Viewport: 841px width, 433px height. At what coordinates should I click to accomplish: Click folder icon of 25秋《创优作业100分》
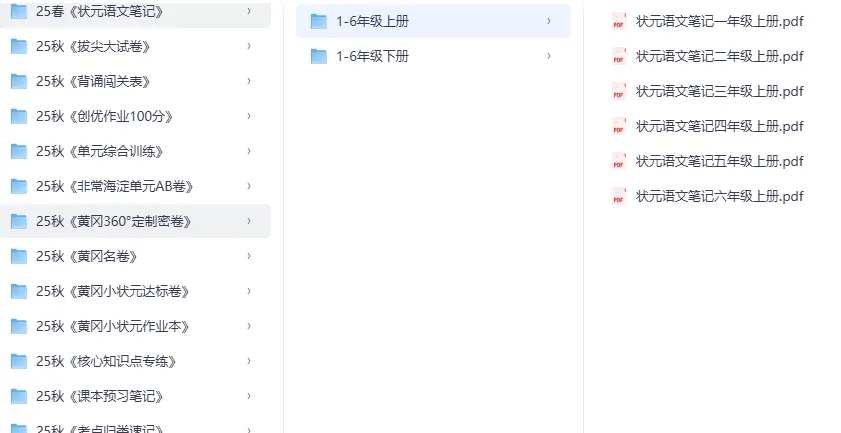(19, 116)
